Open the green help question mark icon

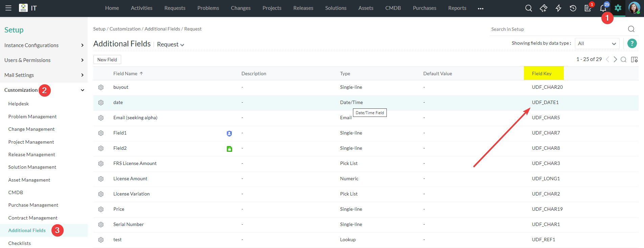click(632, 43)
